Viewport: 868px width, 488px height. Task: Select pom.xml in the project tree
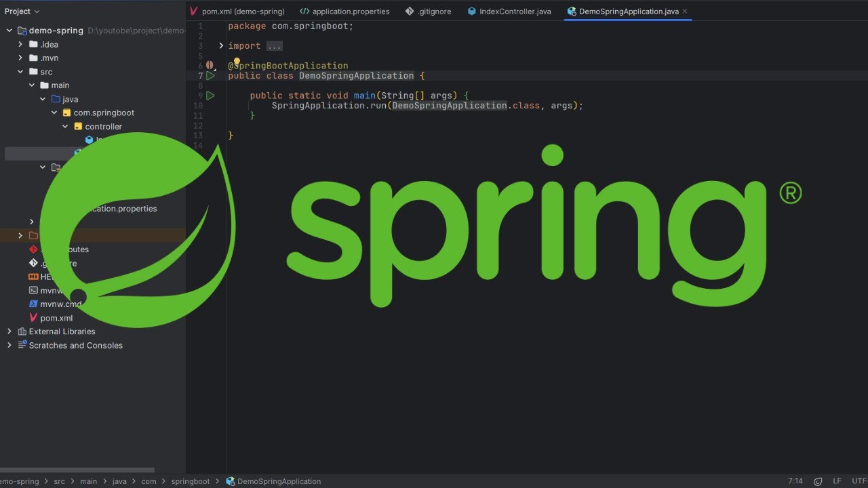tap(56, 318)
